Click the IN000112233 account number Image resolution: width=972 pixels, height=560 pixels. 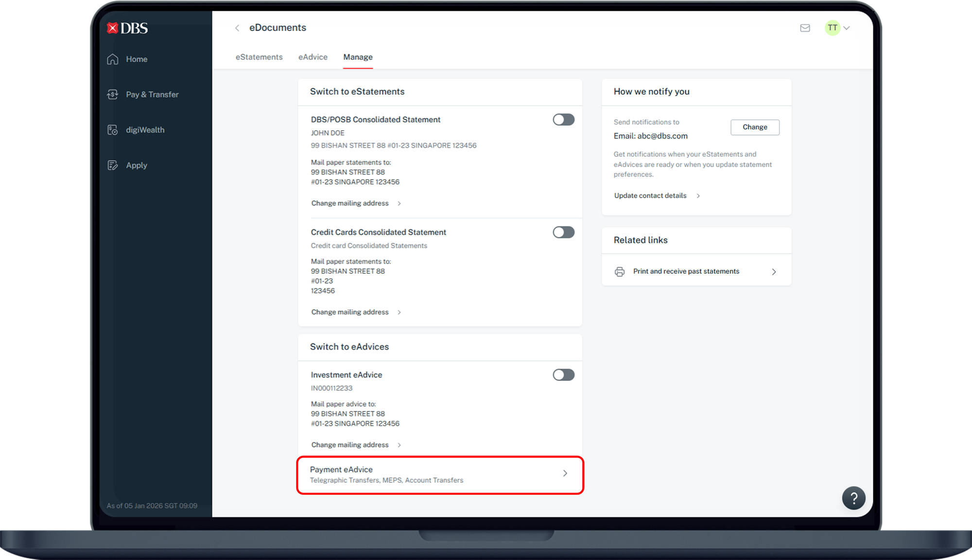[x=331, y=388]
